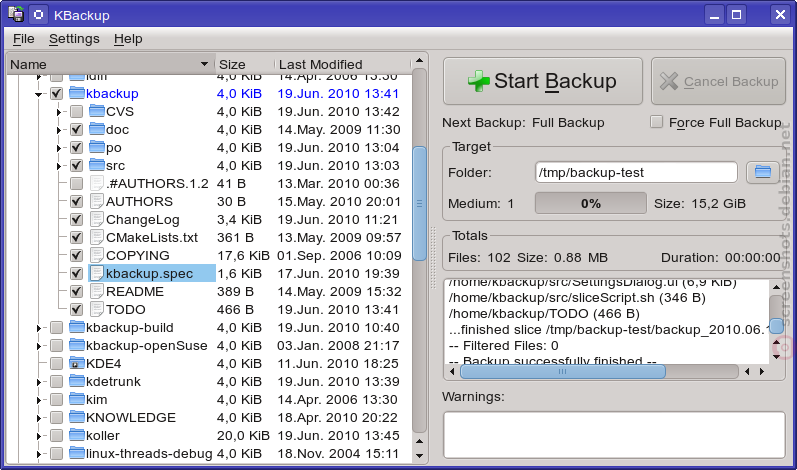The image size is (797, 470).
Task: Enable Force Full Backup checkbox
Action: (x=656, y=122)
